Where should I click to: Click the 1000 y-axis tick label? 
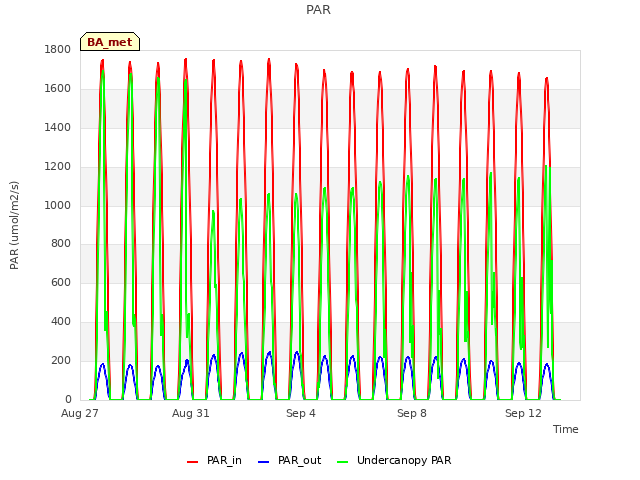coord(58,205)
